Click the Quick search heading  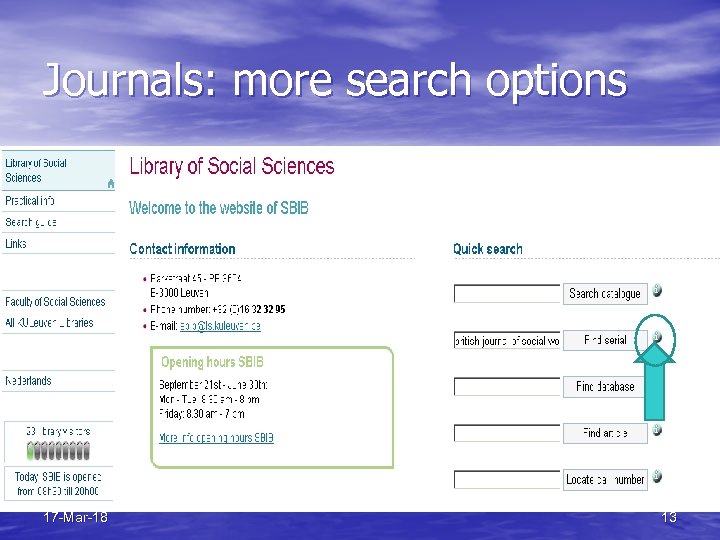[x=488, y=249]
